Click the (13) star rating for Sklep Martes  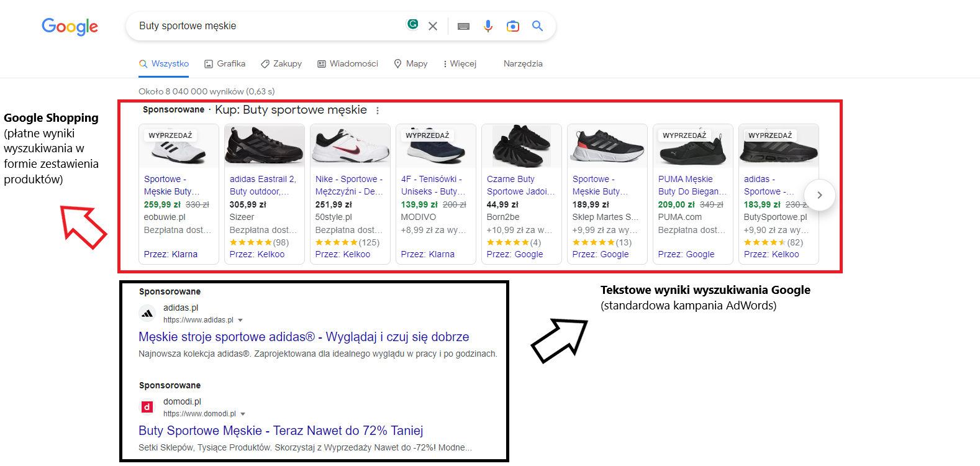(602, 242)
